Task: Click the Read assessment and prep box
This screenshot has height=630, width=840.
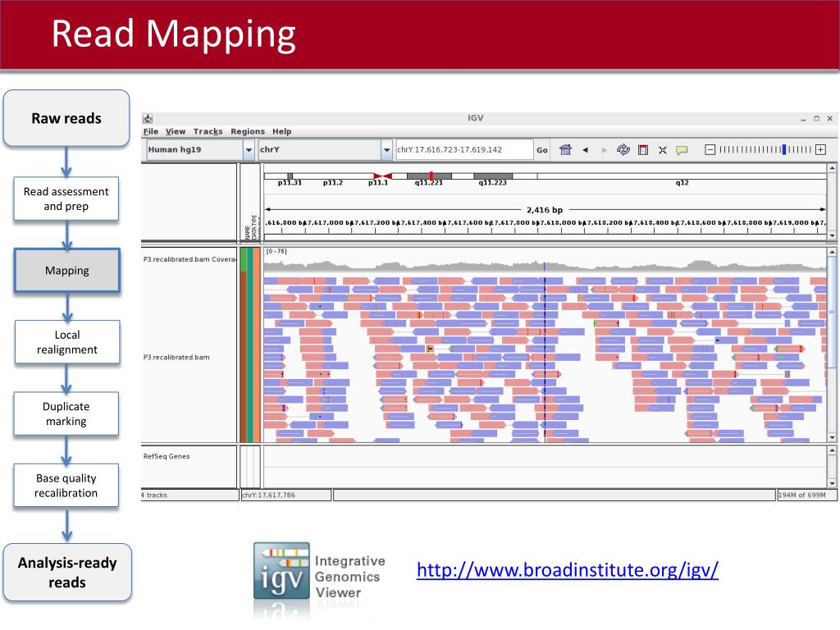Action: click(66, 199)
